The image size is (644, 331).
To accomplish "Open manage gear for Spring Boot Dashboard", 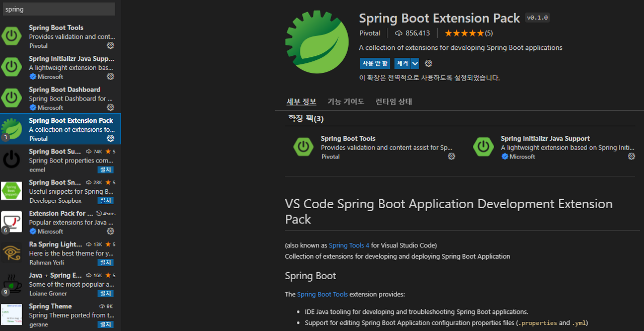I will (x=111, y=107).
